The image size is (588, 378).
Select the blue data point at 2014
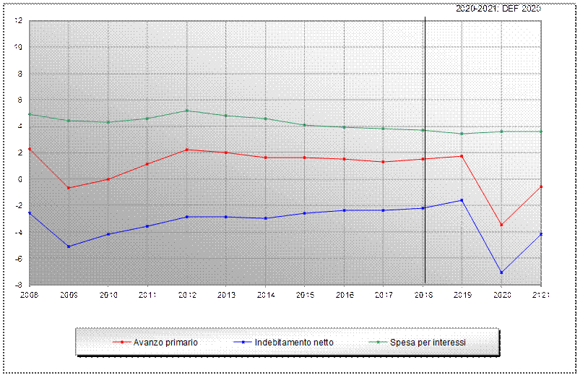[x=266, y=218]
